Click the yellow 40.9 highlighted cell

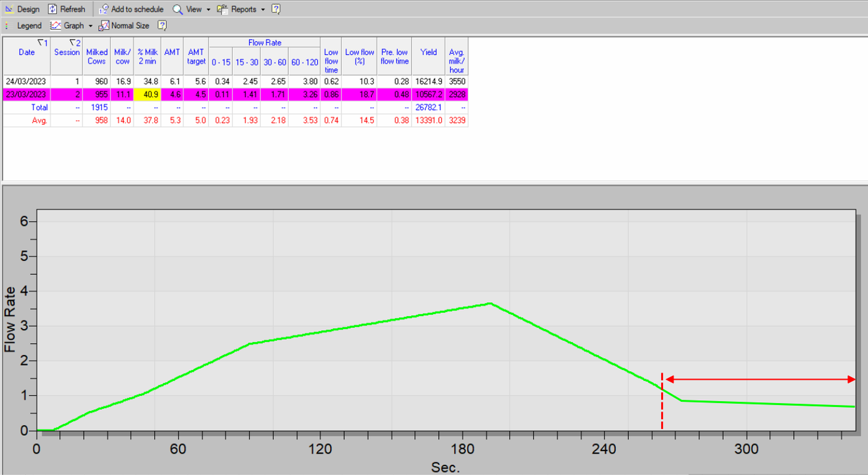point(148,94)
